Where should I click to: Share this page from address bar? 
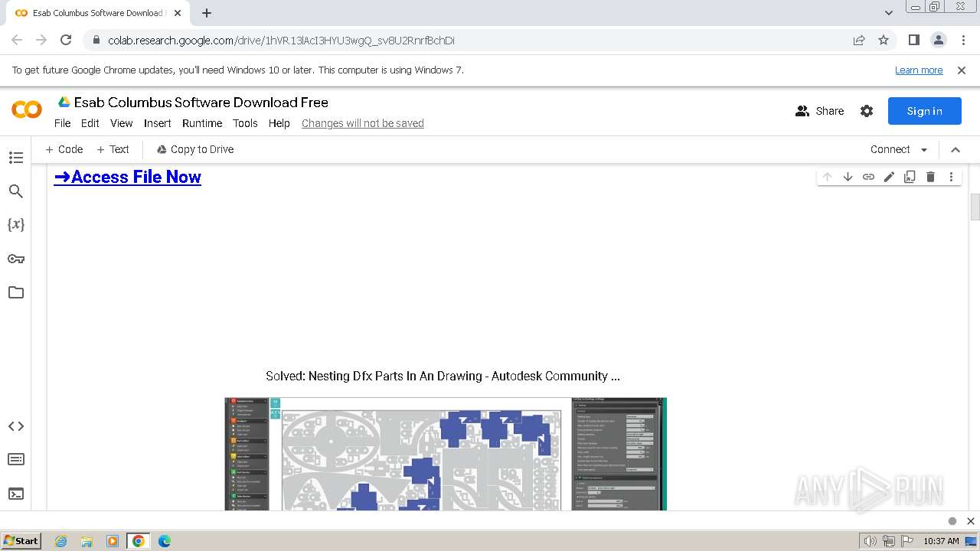[x=859, y=41]
